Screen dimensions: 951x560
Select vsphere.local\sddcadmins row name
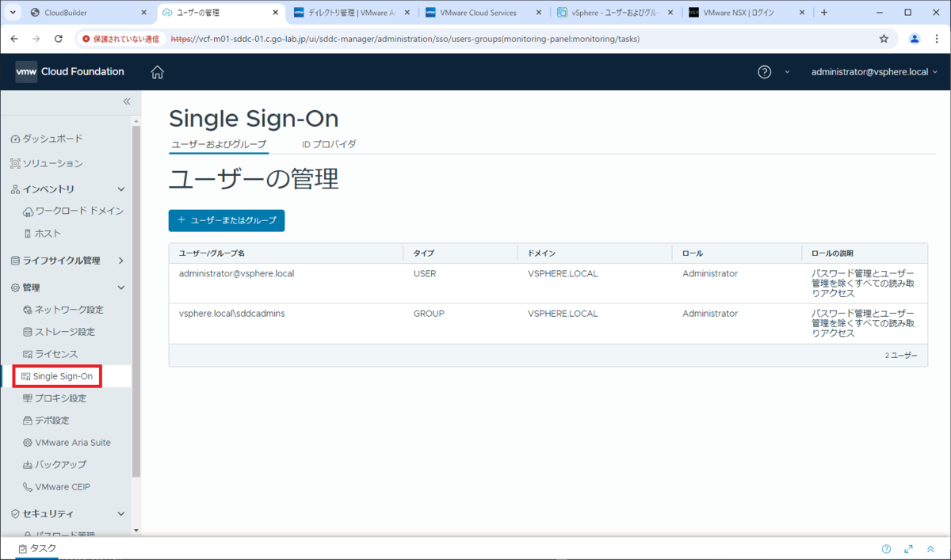point(232,314)
